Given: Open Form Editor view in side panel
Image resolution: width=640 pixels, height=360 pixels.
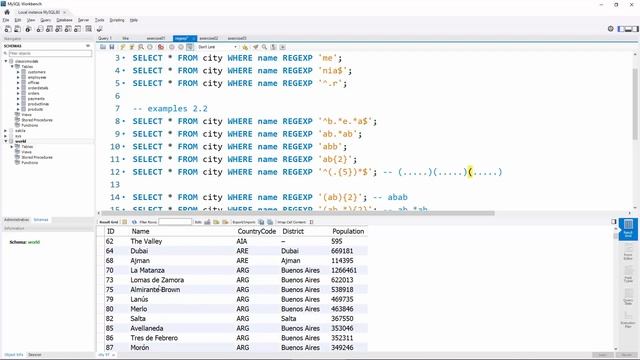Looking at the screenshot, I should [628, 252].
